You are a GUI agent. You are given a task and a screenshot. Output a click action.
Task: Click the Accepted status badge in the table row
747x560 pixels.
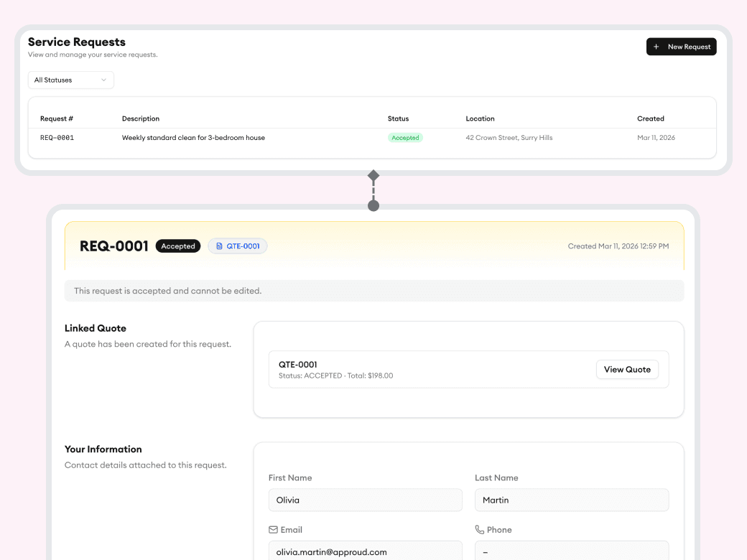click(x=405, y=137)
